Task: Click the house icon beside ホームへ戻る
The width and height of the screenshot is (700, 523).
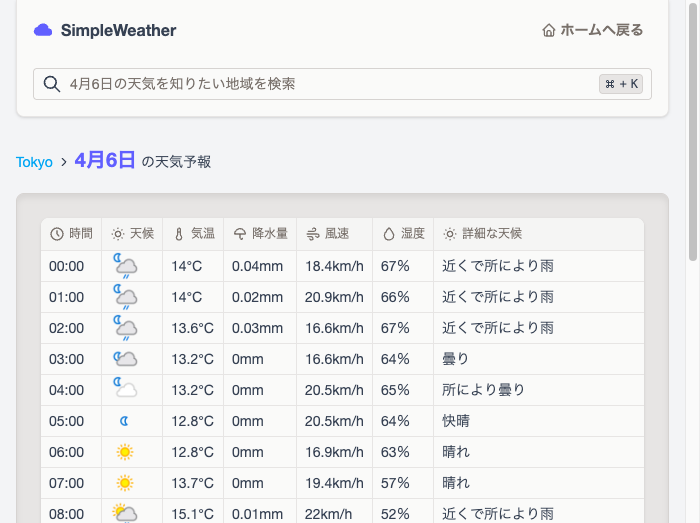Action: (x=548, y=30)
